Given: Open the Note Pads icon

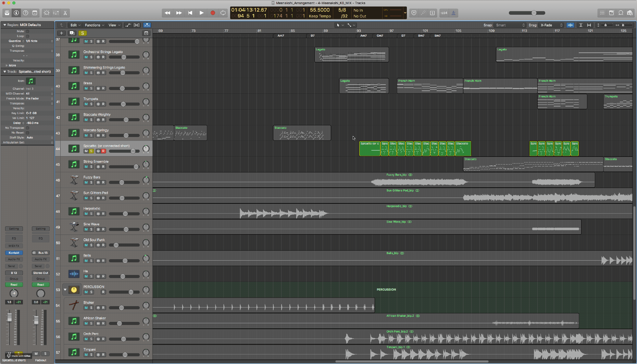Looking at the screenshot, I should [x=611, y=13].
